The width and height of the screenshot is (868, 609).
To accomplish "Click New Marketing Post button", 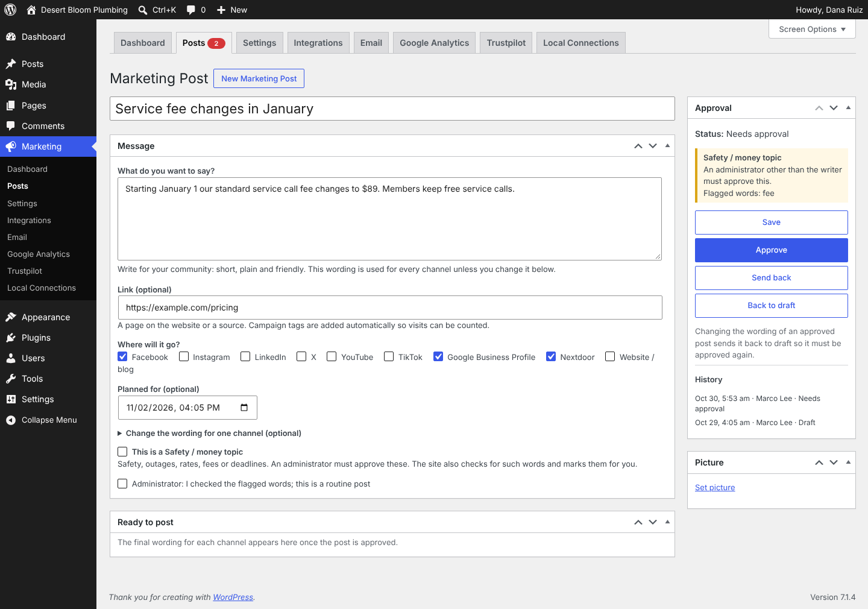I will click(259, 78).
